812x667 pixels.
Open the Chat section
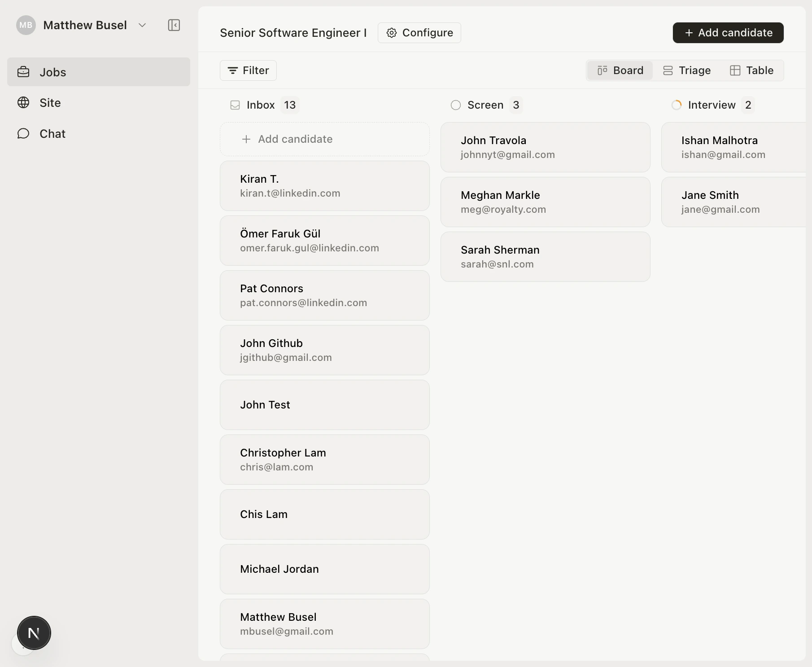point(99,134)
